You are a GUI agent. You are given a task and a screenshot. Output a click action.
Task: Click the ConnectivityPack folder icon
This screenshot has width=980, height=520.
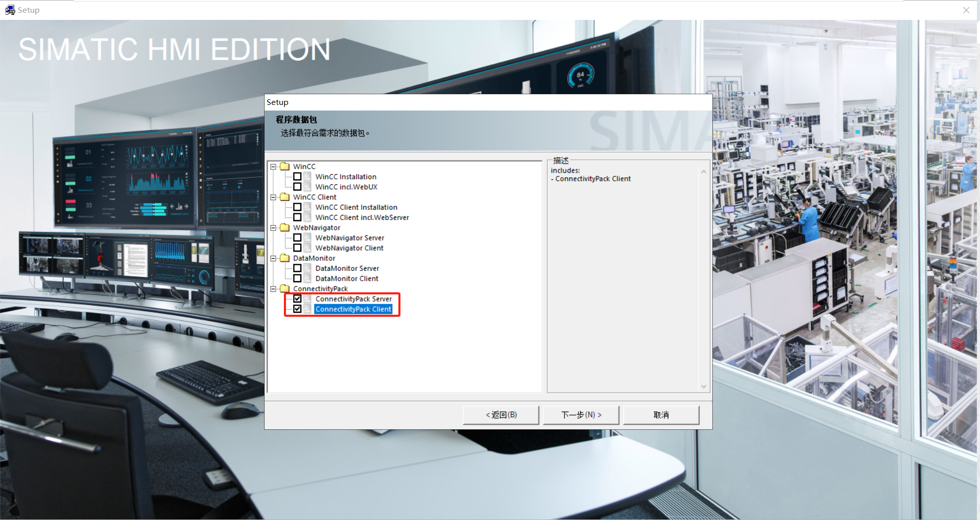[x=285, y=289]
